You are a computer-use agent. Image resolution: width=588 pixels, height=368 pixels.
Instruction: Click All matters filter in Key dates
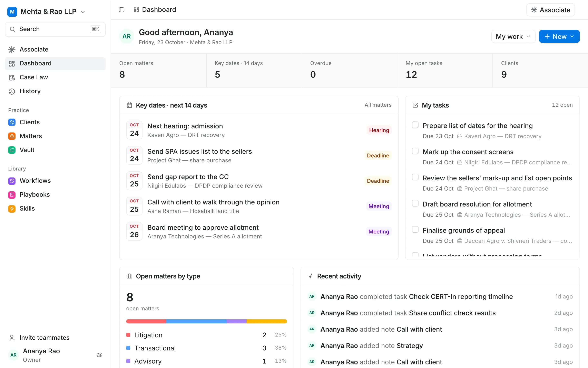pos(378,105)
